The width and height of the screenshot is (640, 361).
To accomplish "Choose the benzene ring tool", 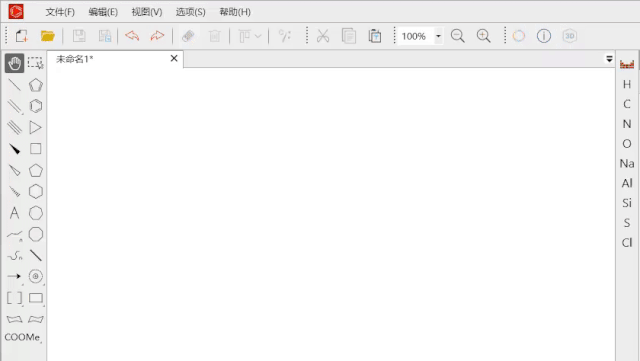I will coord(36,106).
